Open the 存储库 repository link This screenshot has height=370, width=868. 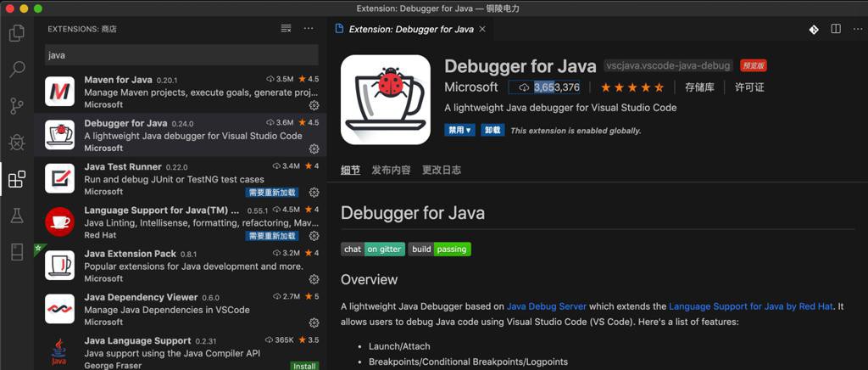699,87
